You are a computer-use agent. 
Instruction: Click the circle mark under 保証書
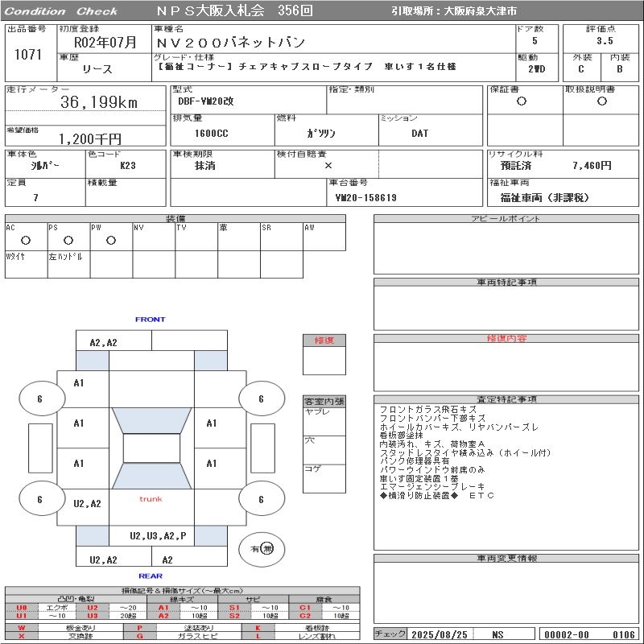point(522,101)
